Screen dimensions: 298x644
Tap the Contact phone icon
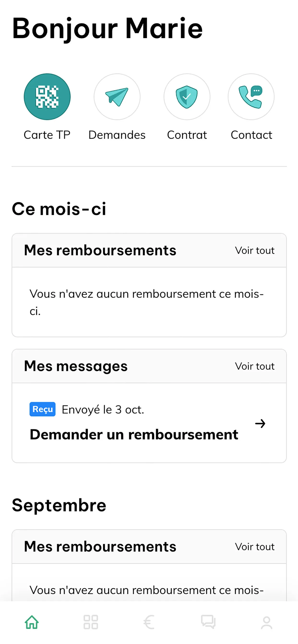click(x=251, y=97)
